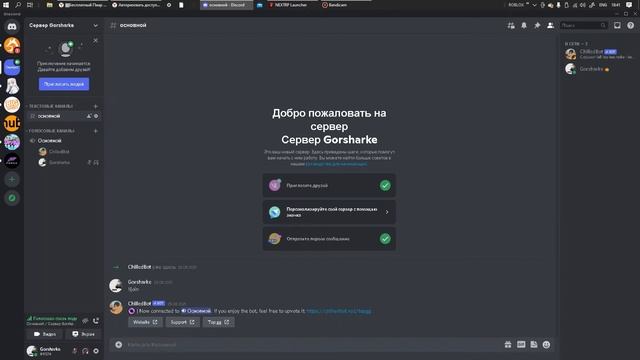Open the orange avatar server icon at top
This screenshot has height=360, width=640.
pos(12,45)
